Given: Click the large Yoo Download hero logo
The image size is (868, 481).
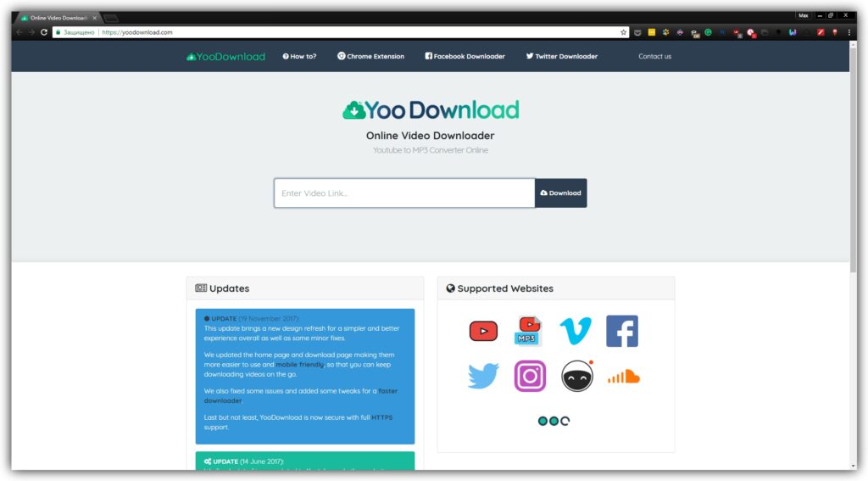Looking at the screenshot, I should tap(431, 110).
